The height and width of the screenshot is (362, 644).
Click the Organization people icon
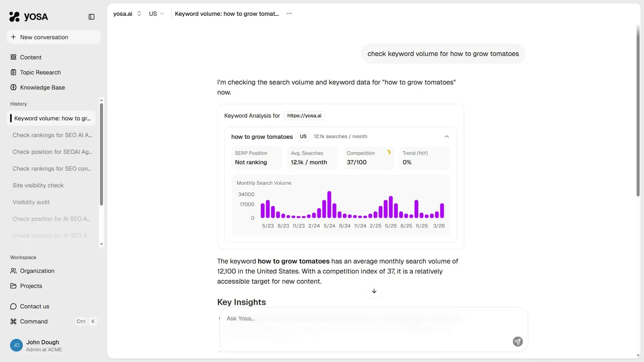(13, 270)
